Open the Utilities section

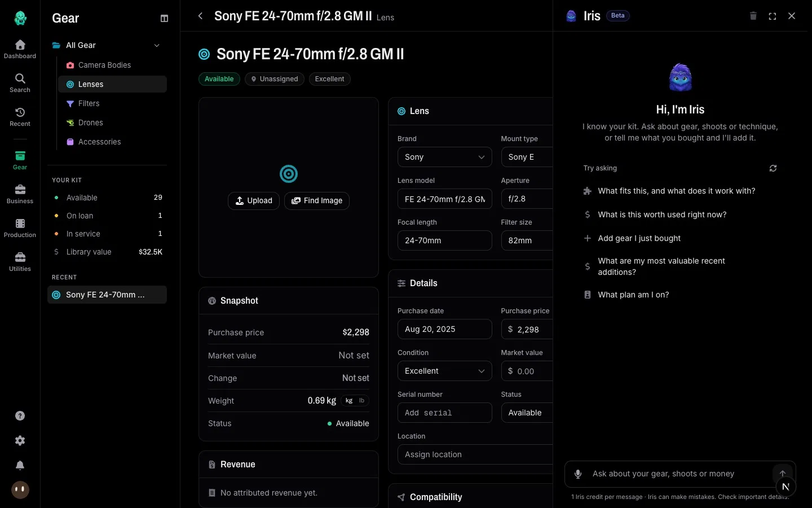pos(20,262)
